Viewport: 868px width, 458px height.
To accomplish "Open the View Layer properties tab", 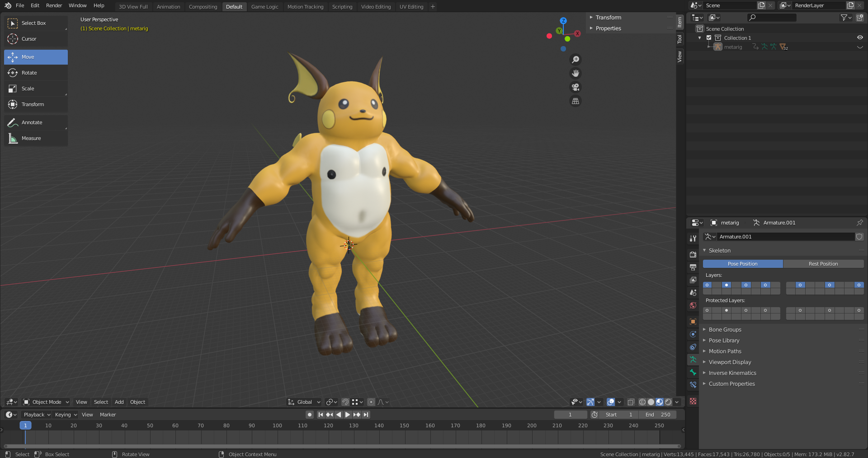I will click(x=693, y=280).
